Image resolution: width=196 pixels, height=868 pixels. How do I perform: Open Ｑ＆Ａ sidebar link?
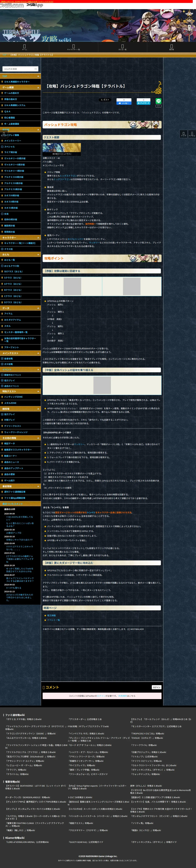[x=7, y=112]
